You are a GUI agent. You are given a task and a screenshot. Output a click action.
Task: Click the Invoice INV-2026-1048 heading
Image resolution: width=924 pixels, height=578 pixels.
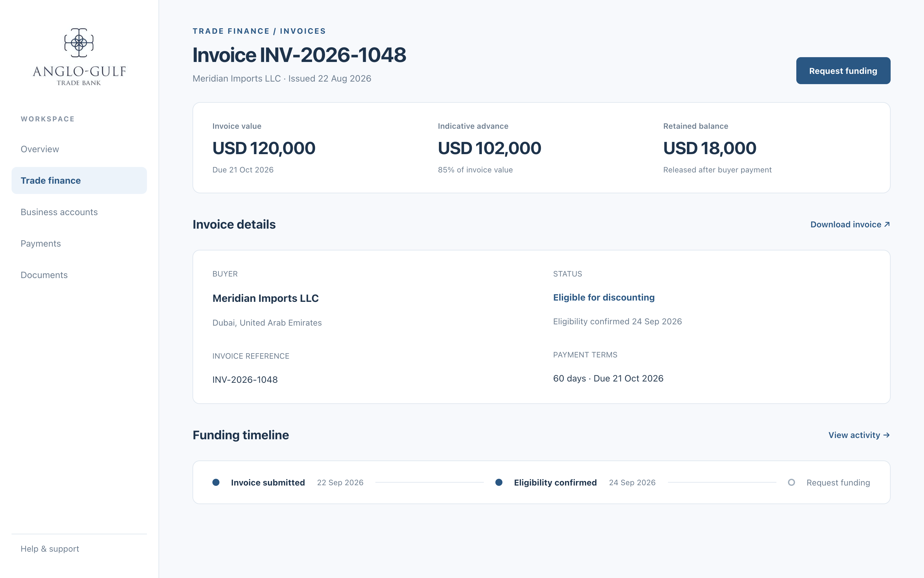(299, 55)
